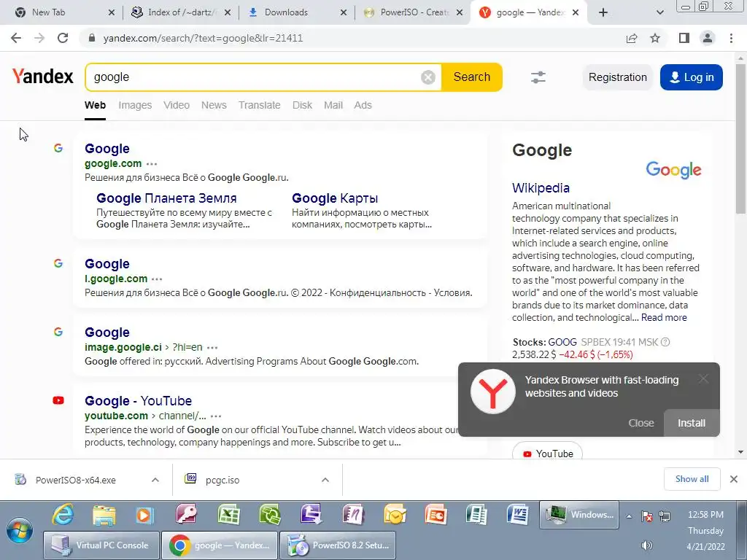Open the Google - YouTube result link

tap(138, 401)
